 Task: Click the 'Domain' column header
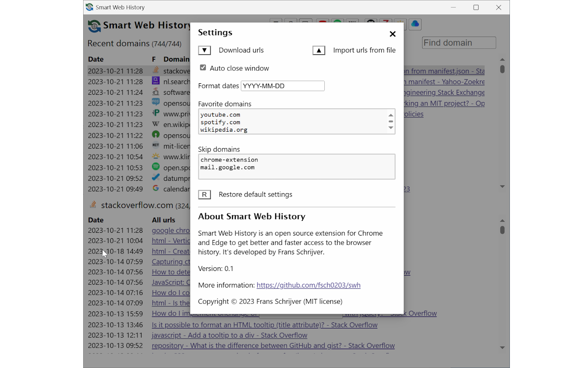177,59
